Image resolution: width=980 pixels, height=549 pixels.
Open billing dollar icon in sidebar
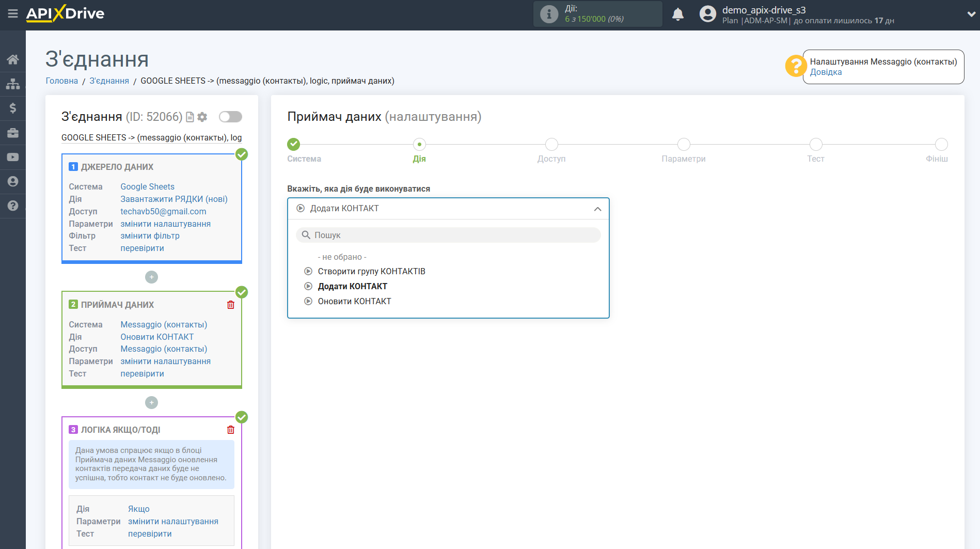tap(13, 108)
